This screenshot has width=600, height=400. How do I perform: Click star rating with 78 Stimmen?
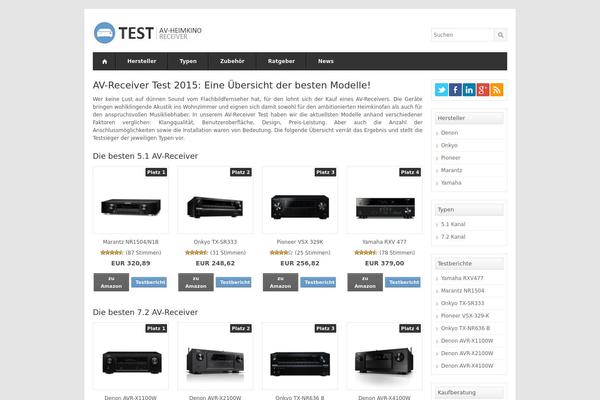click(366, 253)
